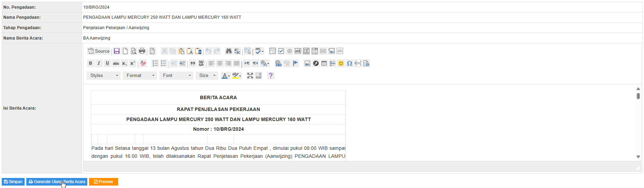
Task: Insert a Form element icon
Action: pos(273,51)
